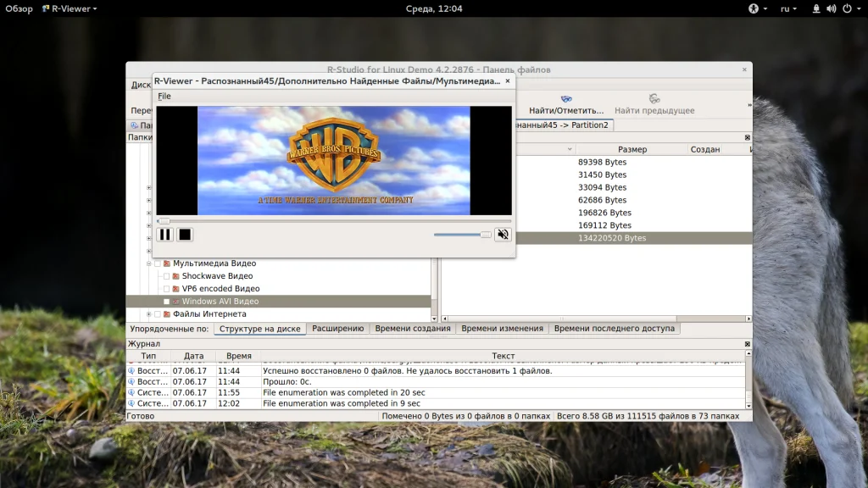Check the Windows AVI Видео checkbox
The height and width of the screenshot is (488, 868).
click(x=167, y=302)
